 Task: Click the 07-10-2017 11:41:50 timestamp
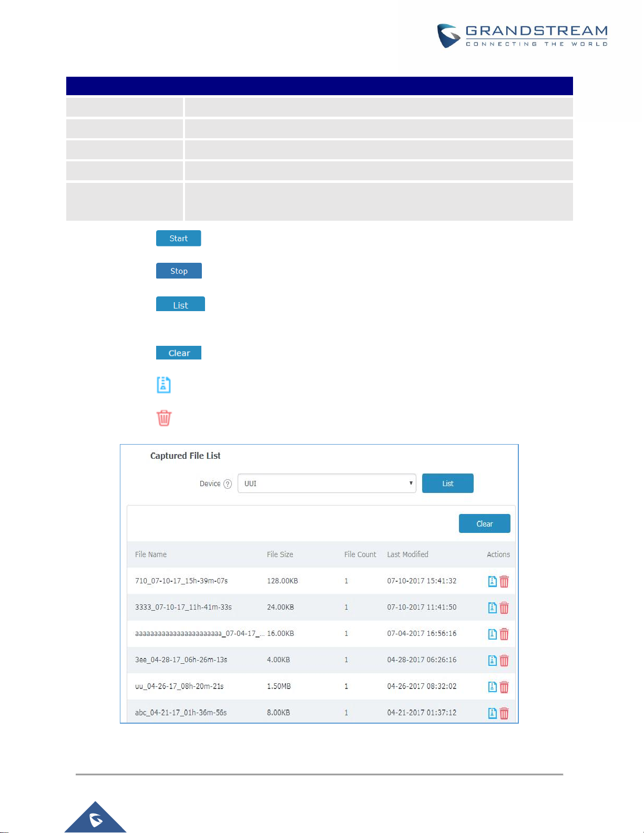pos(422,607)
